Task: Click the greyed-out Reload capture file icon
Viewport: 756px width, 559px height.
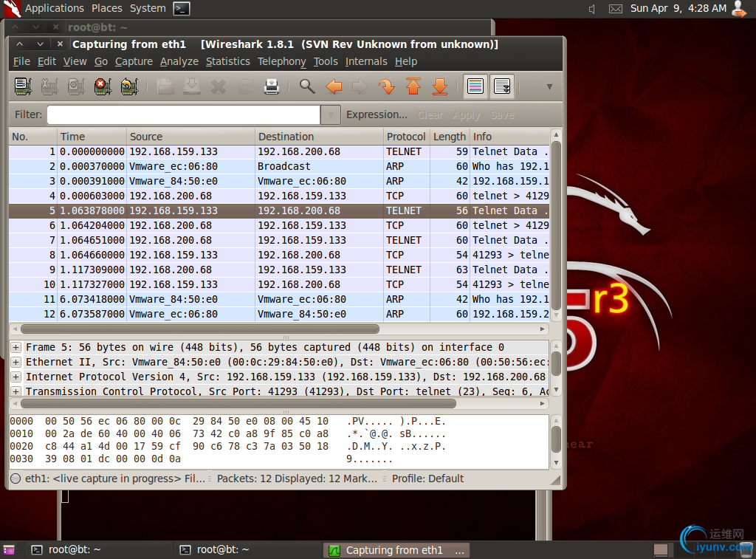Action: [244, 87]
